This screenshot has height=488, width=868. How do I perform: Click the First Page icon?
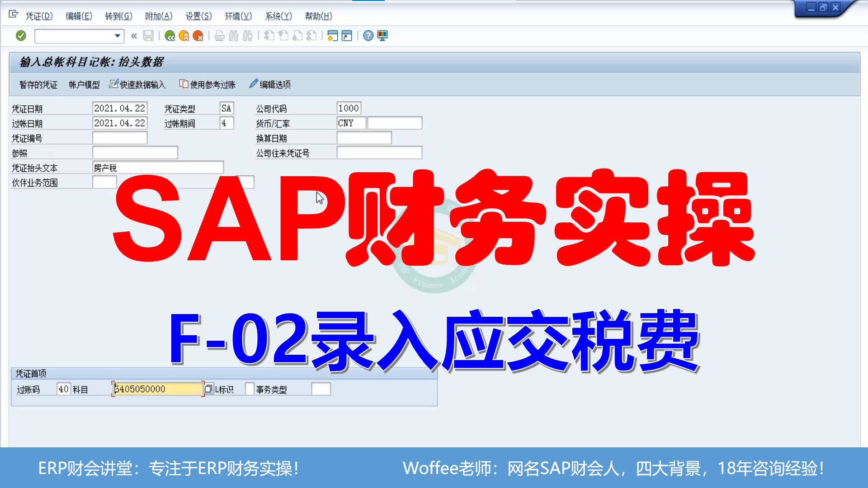(269, 36)
